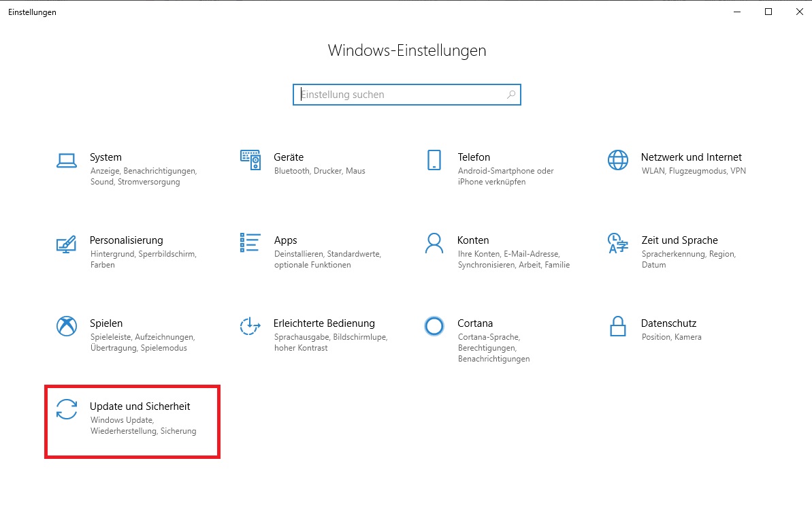Open the Cortana heading
This screenshot has height=512, width=812.
[x=475, y=323]
